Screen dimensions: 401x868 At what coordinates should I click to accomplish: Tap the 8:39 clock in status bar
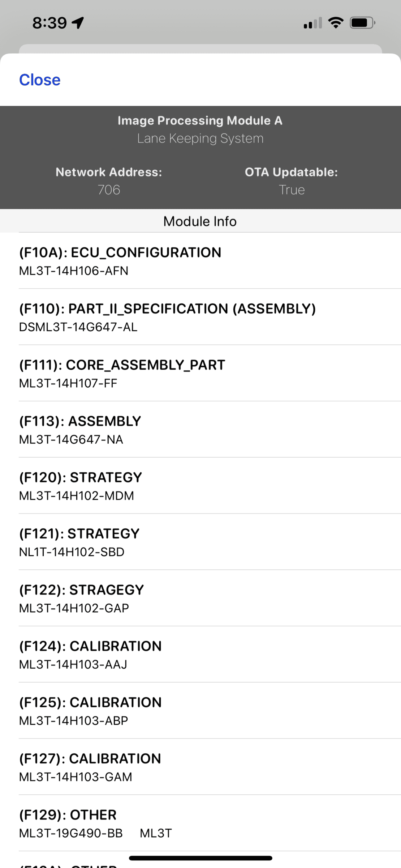(x=49, y=23)
